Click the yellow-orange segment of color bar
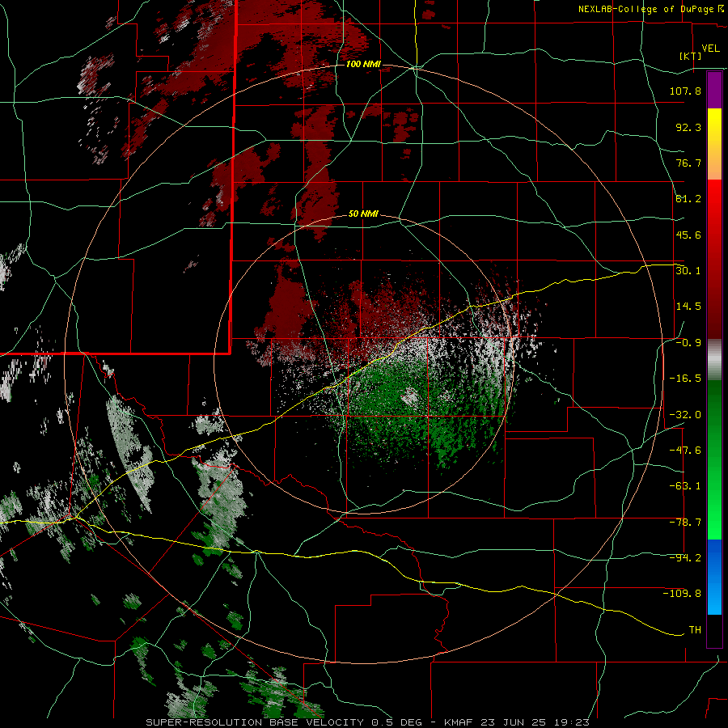 tap(714, 144)
